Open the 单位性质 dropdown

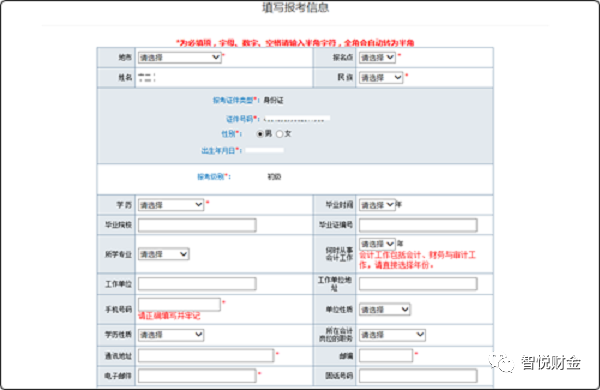tap(385, 309)
